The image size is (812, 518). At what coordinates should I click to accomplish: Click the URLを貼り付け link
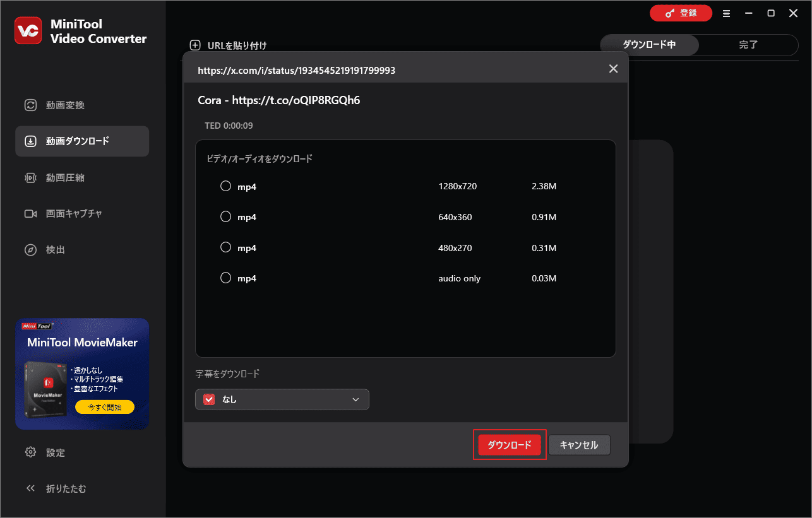237,45
